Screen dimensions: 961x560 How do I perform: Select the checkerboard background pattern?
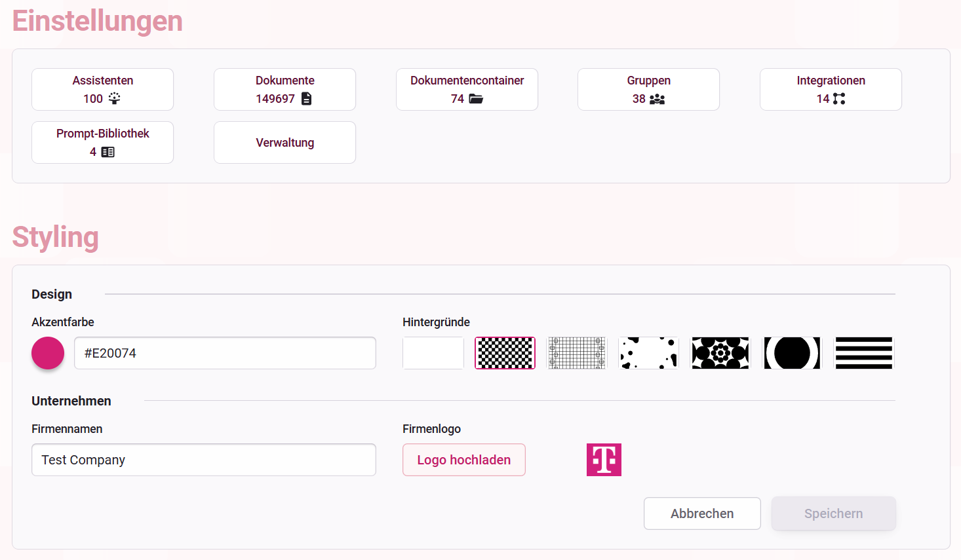tap(505, 353)
